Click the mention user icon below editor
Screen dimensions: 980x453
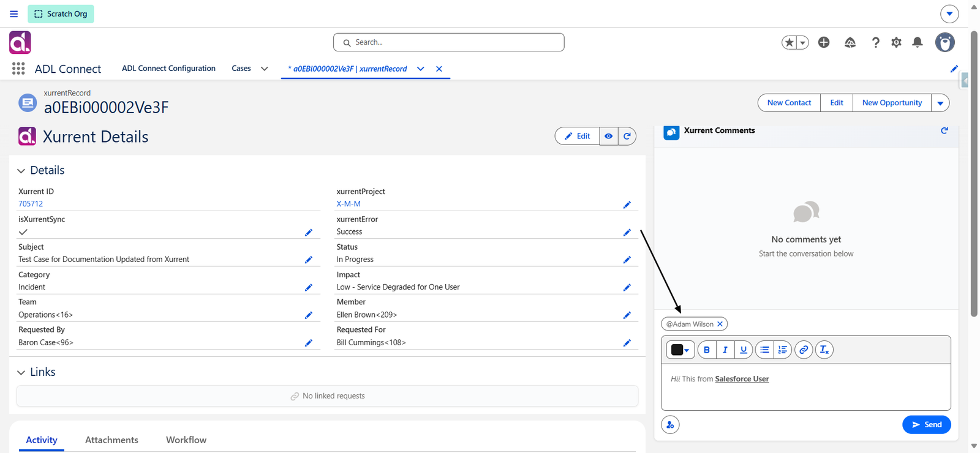(670, 425)
